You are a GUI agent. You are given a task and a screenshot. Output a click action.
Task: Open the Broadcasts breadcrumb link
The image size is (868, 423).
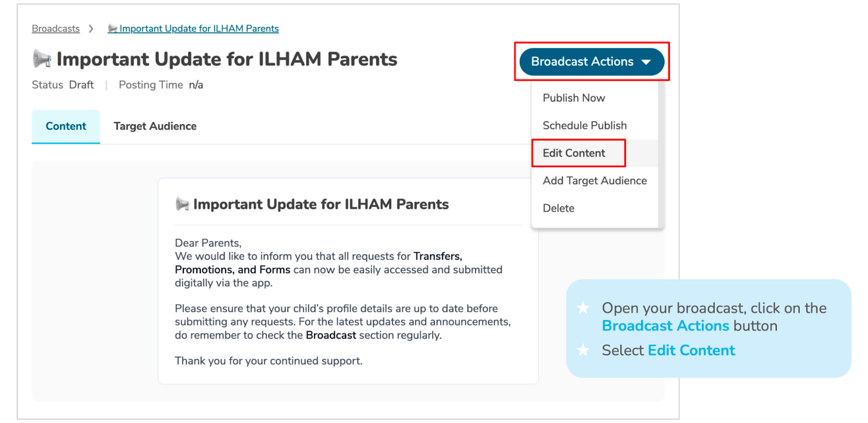(x=55, y=29)
